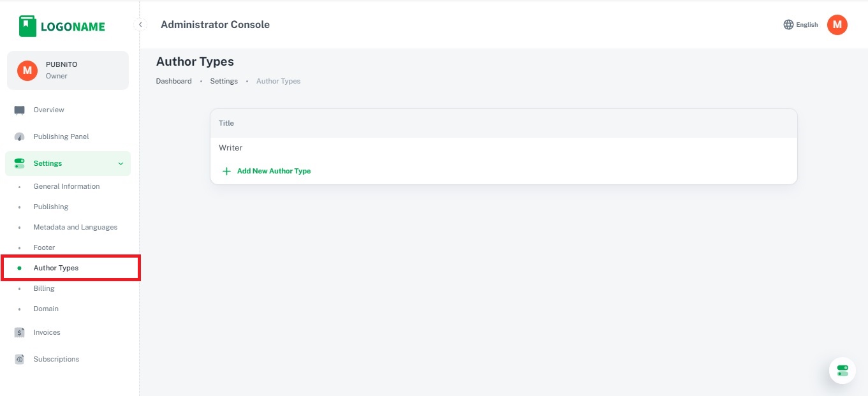The image size is (868, 396).
Task: Open the Domain settings page
Action: 46,309
